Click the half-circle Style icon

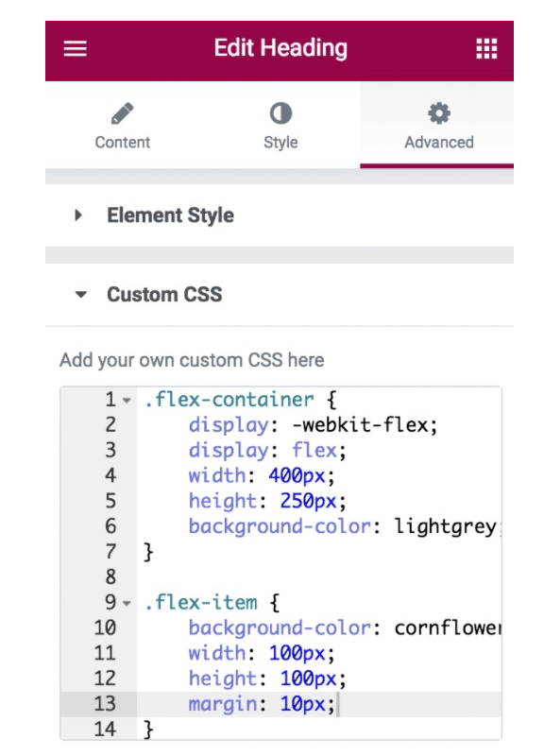point(280,113)
